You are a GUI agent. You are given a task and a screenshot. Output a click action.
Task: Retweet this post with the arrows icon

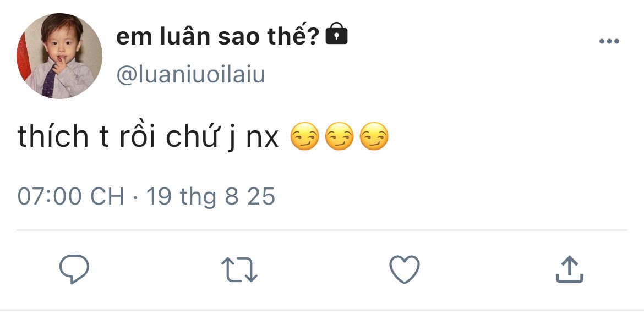point(239,269)
